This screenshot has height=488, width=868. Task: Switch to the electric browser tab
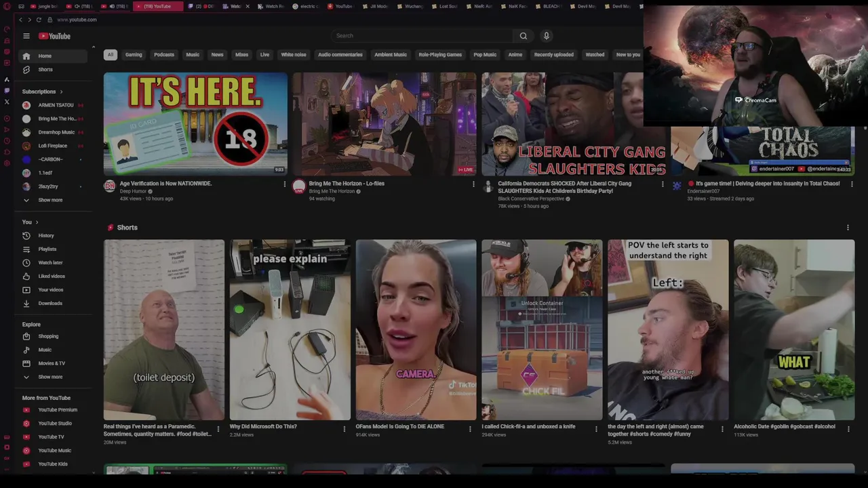tap(305, 6)
